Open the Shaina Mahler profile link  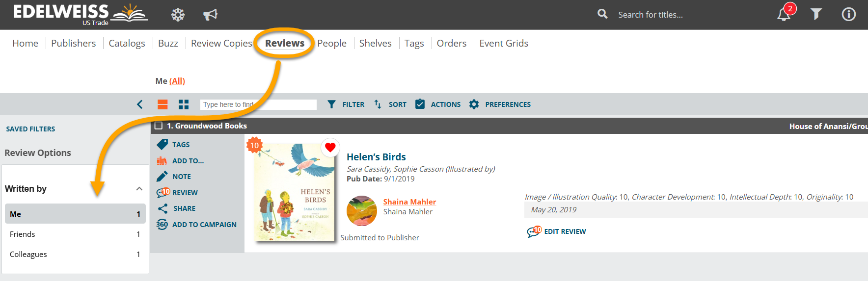point(409,202)
